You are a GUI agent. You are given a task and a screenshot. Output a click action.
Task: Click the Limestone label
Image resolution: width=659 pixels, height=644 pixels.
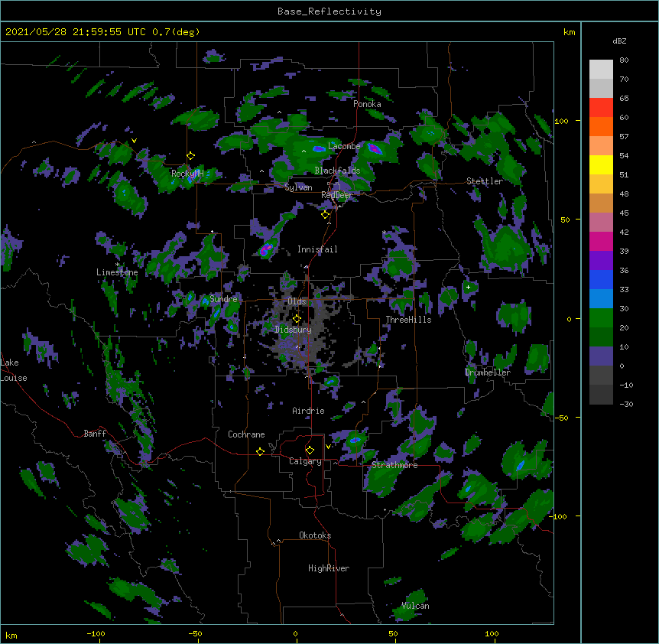117,272
